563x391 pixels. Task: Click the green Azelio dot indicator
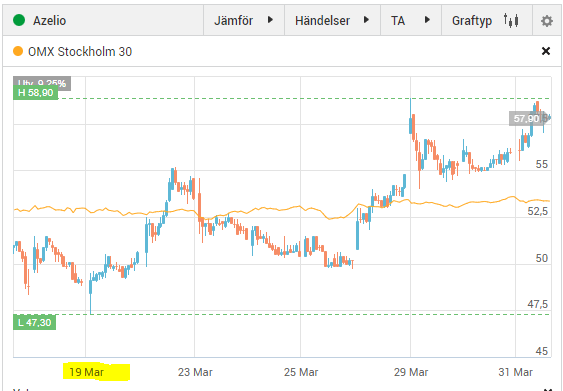coord(19,20)
